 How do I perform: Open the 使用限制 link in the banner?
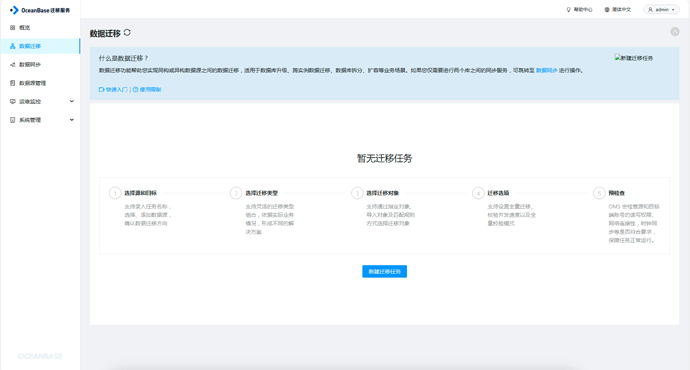click(x=147, y=89)
